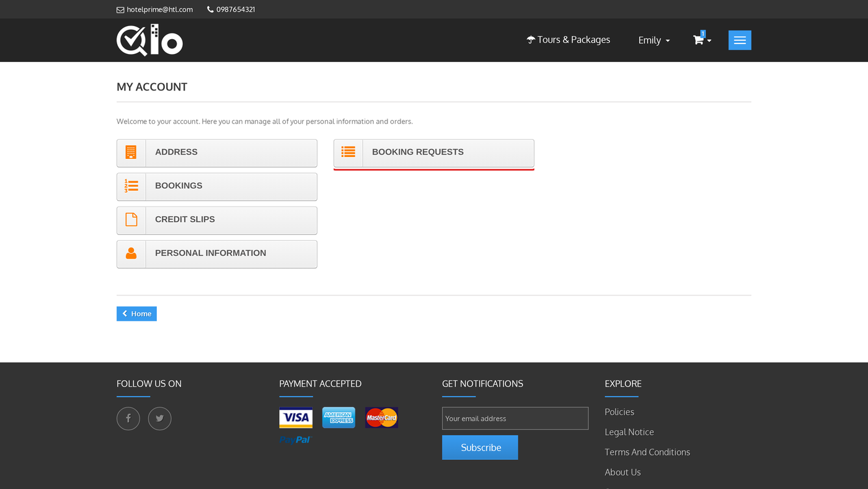Open Tours & Packages menu item
The height and width of the screenshot is (489, 868).
(x=568, y=40)
